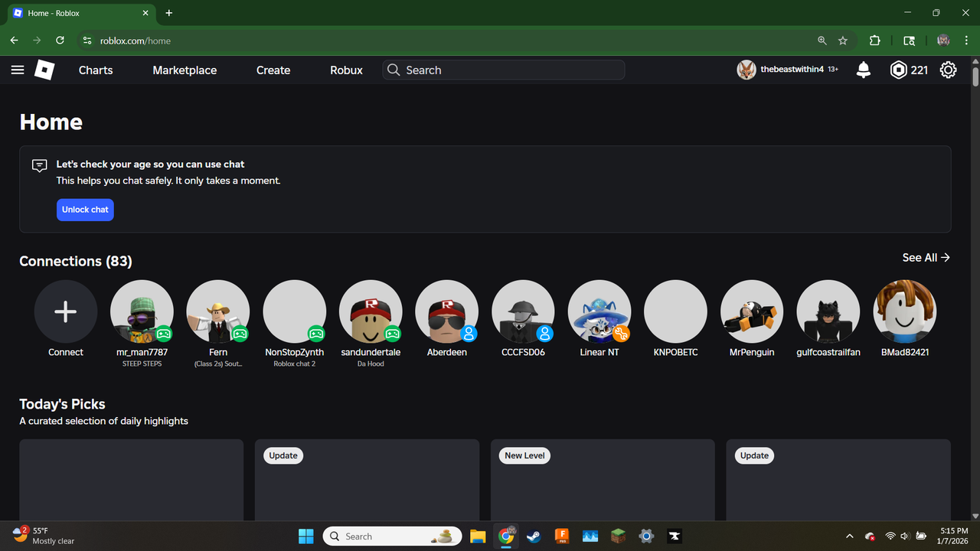Go to the Robux tab
Screen dimensions: 980x551
point(346,70)
